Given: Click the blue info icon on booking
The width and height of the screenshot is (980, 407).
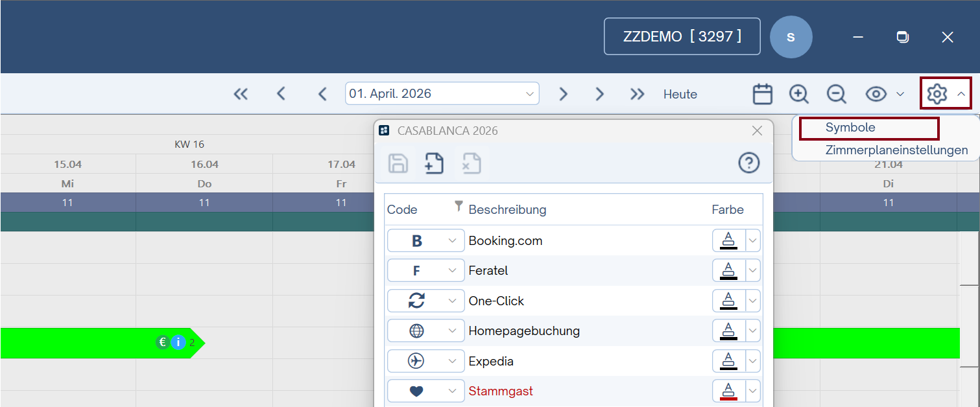Looking at the screenshot, I should coord(179,342).
